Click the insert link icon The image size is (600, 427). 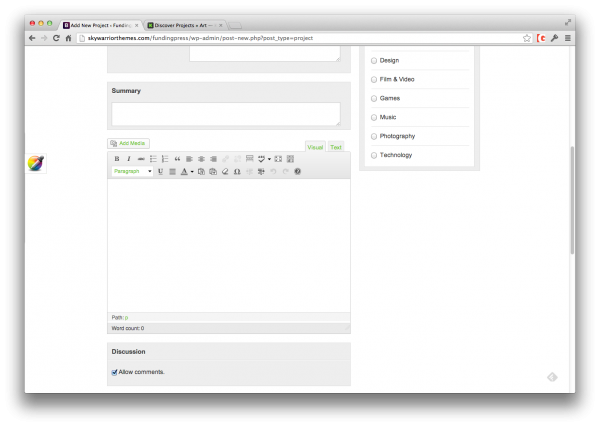tap(225, 159)
